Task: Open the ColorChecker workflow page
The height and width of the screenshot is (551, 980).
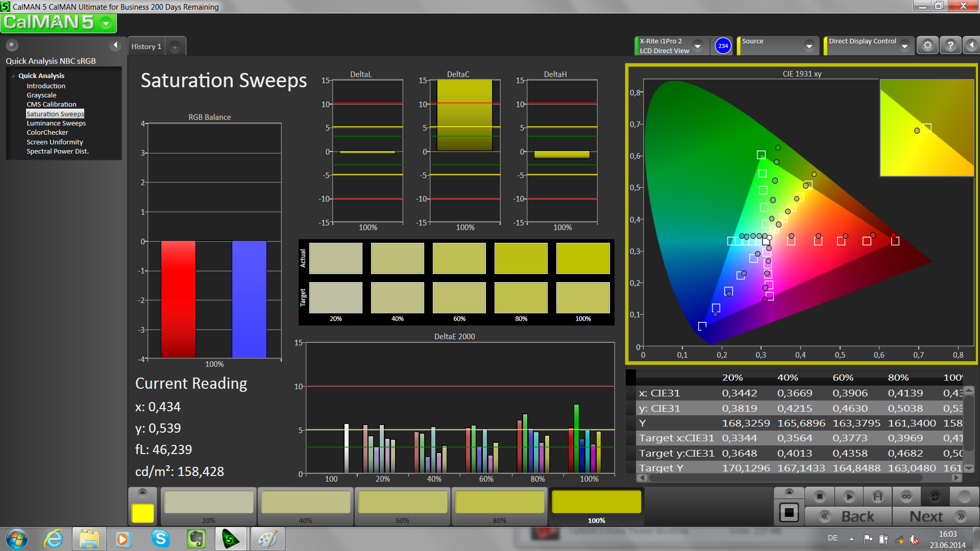Action: click(x=47, y=133)
